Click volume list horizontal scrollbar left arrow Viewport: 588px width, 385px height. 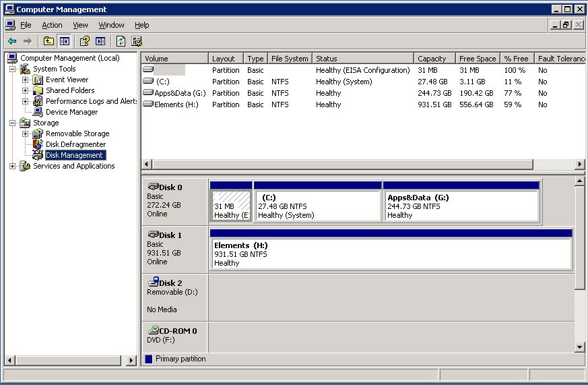coord(147,165)
